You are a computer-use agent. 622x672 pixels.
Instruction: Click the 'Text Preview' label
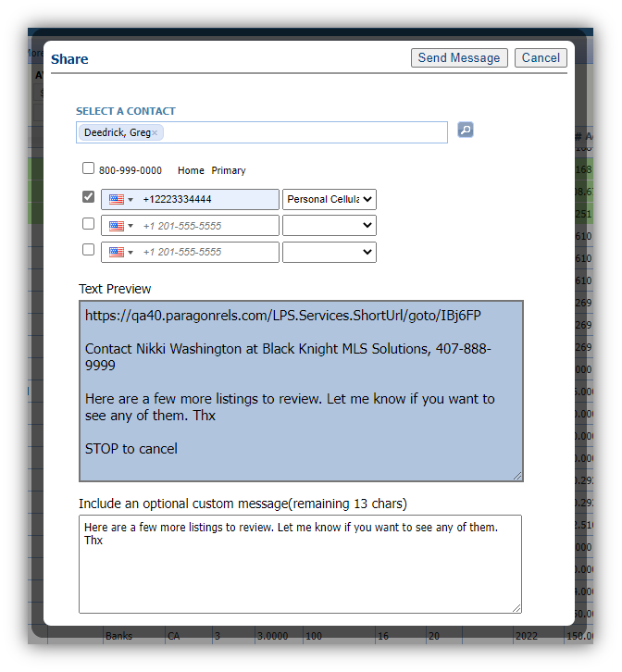(115, 289)
